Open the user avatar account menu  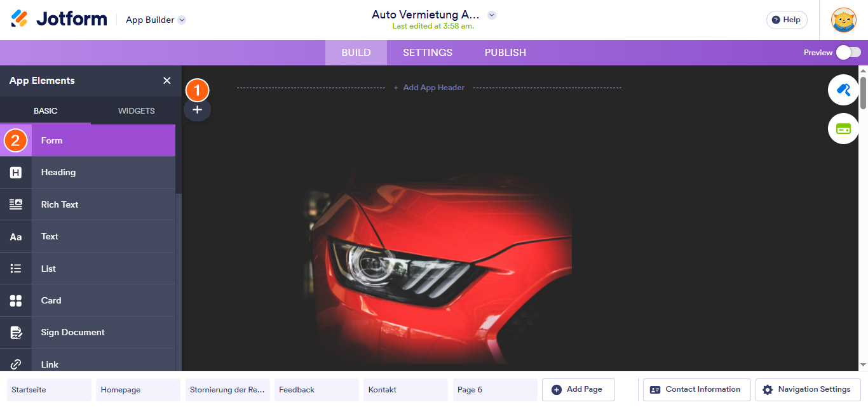(x=844, y=20)
